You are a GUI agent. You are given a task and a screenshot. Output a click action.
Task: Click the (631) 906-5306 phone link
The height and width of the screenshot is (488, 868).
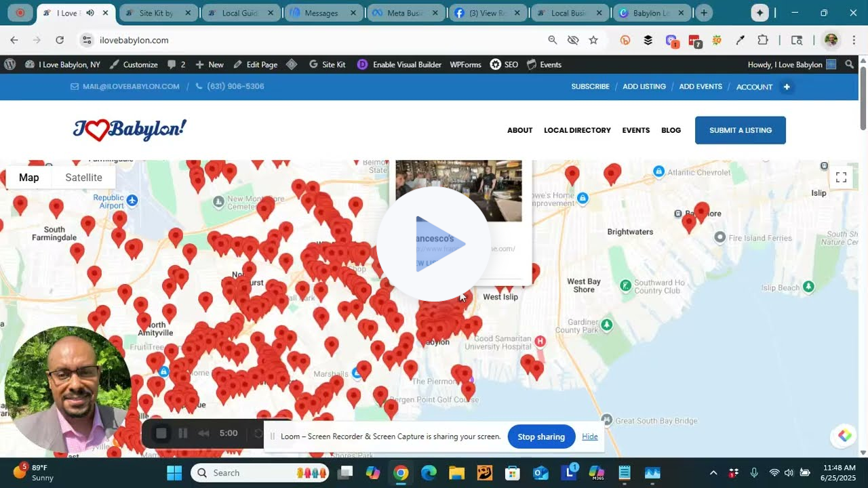click(230, 87)
